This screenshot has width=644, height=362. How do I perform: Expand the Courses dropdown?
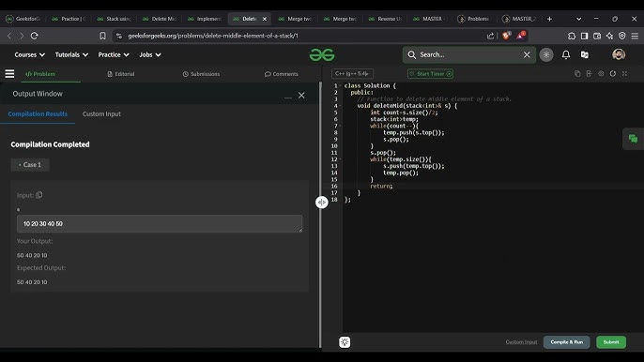(x=30, y=54)
